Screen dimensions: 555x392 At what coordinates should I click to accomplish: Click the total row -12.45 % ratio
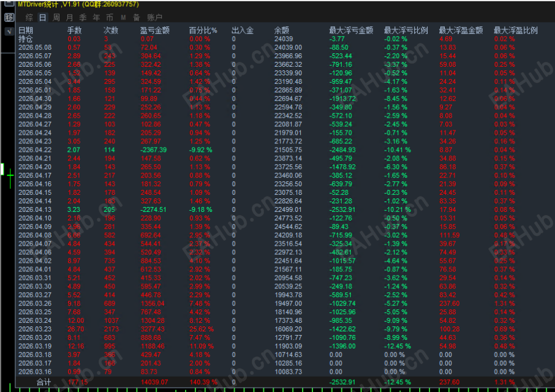tap(398, 382)
